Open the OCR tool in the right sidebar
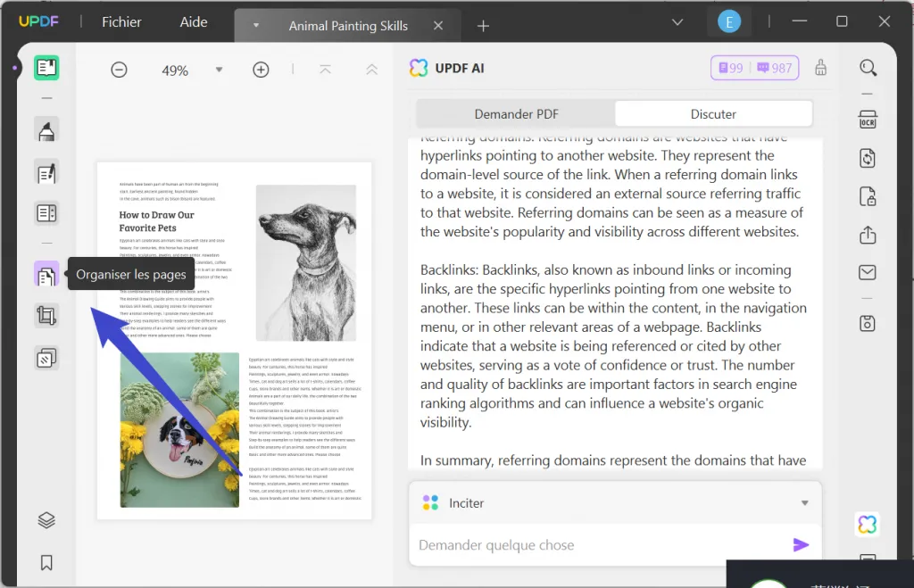 867,119
